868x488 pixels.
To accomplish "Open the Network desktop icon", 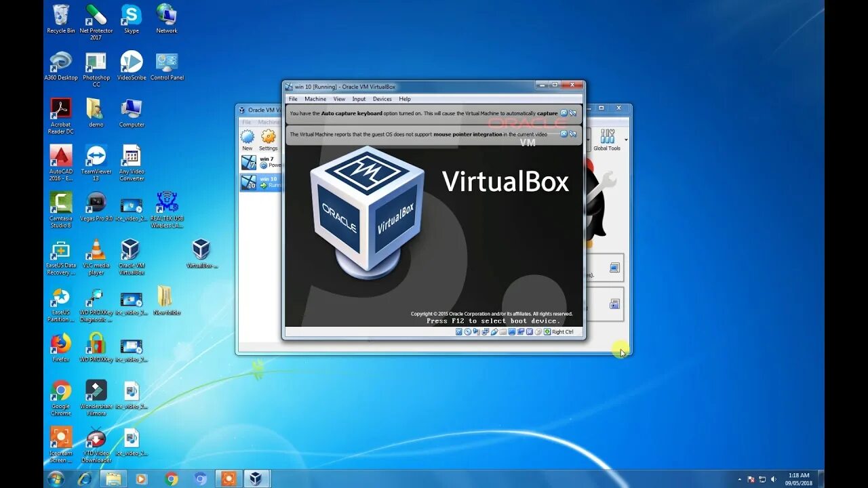I will 167,19.
